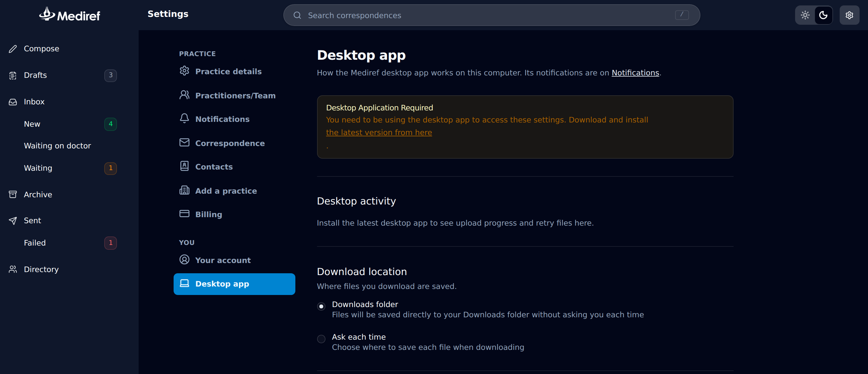Click the Drafts count badge 3
The height and width of the screenshot is (374, 868).
(111, 75)
